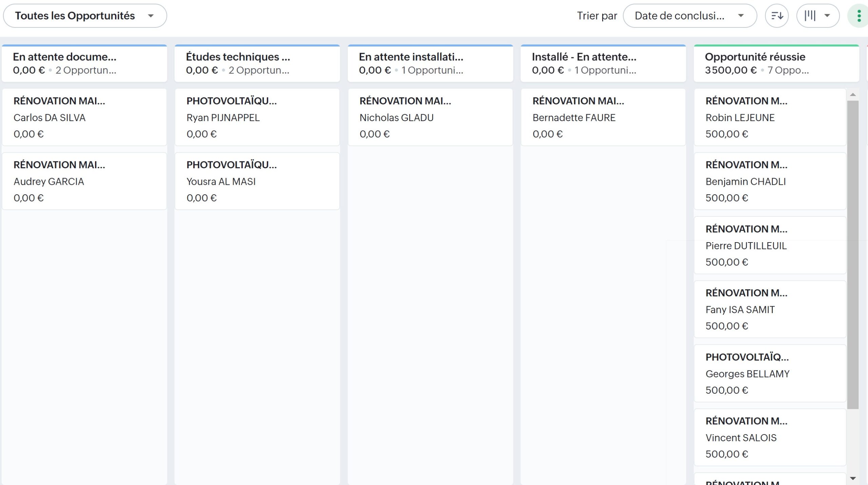Screen dimensions: 868x485
Task: Select the Opportunité réussie column header
Action: [x=776, y=63]
